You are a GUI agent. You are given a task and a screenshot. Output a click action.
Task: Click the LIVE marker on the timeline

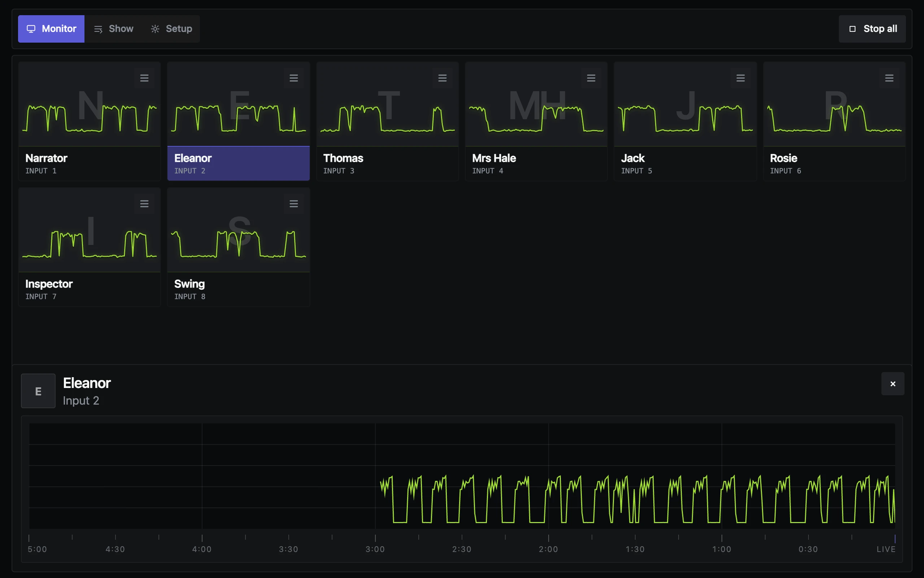coord(886,549)
